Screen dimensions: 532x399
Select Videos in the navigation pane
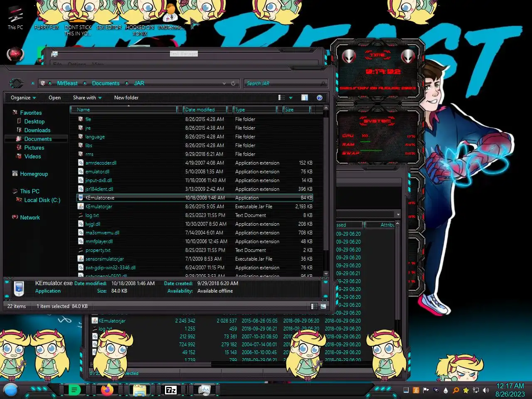click(32, 157)
